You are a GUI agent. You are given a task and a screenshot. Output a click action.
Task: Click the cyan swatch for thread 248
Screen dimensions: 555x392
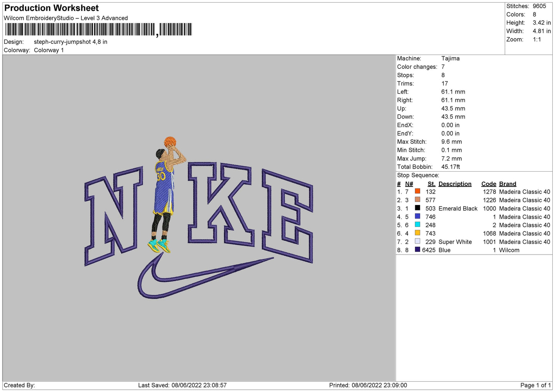[417, 225]
